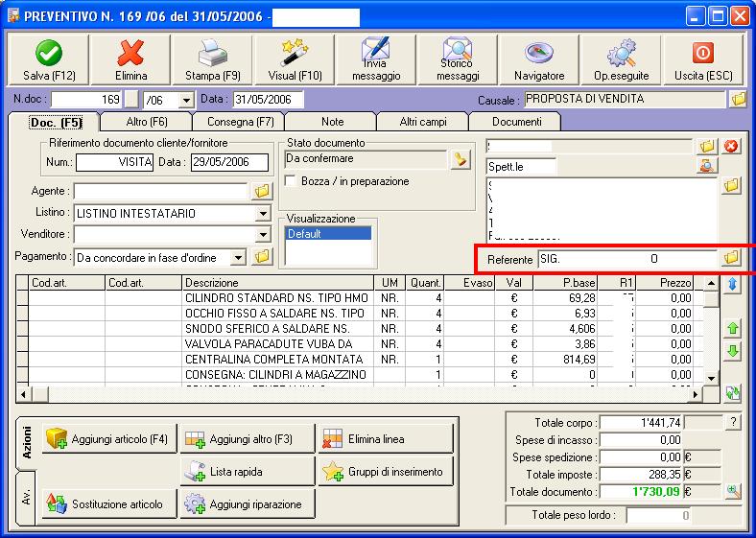Click Sostituzione articolo button
This screenshot has width=756, height=538.
(x=109, y=504)
